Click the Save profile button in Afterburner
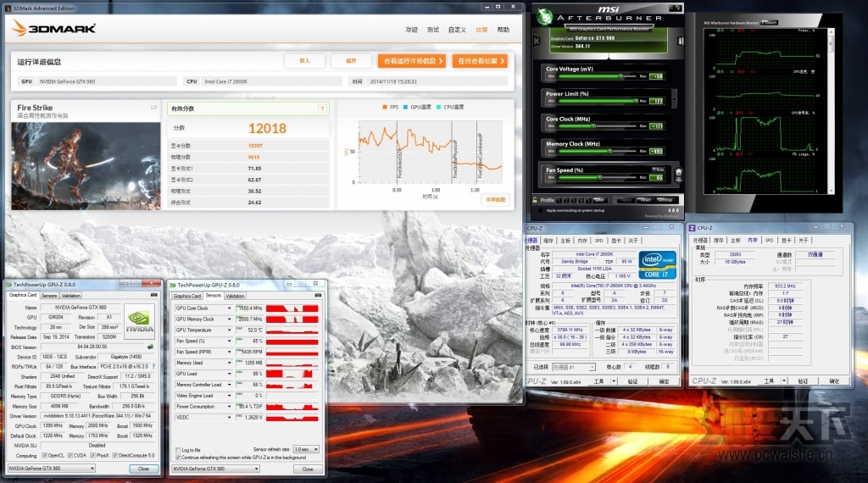 (x=599, y=200)
